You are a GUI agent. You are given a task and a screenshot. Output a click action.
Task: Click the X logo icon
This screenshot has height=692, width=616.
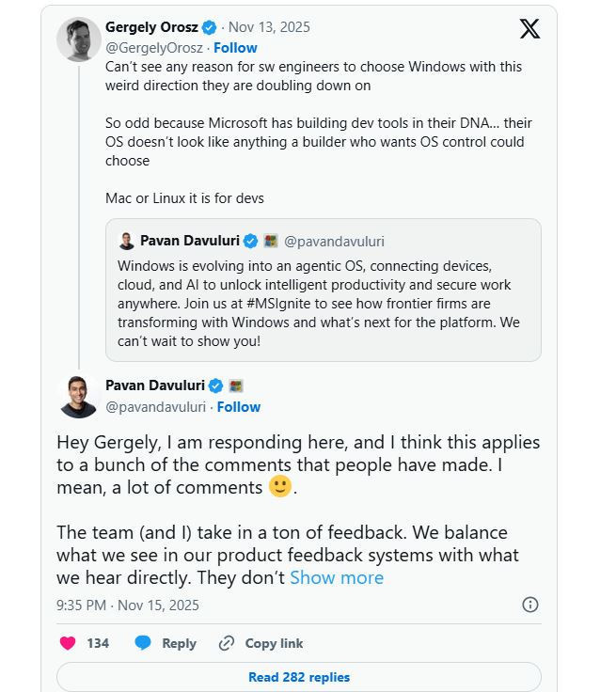tap(529, 29)
